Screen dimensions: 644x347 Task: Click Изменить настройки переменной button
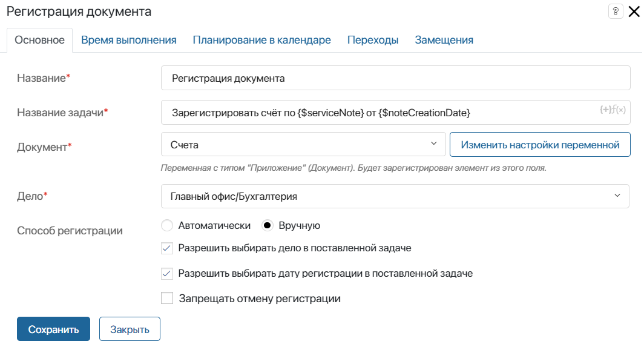540,144
